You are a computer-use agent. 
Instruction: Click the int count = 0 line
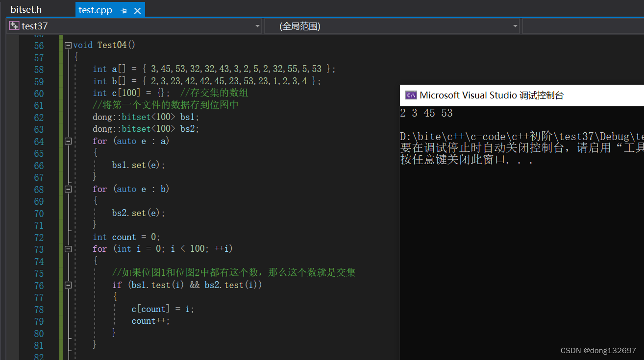point(126,237)
